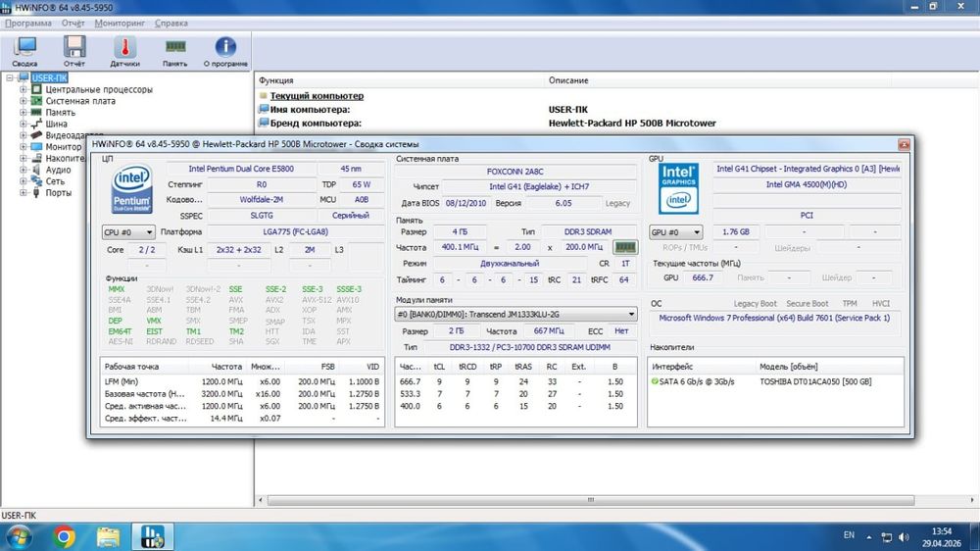Open the Память memory toolbar icon
Image resolution: width=980 pixels, height=551 pixels.
point(175,51)
